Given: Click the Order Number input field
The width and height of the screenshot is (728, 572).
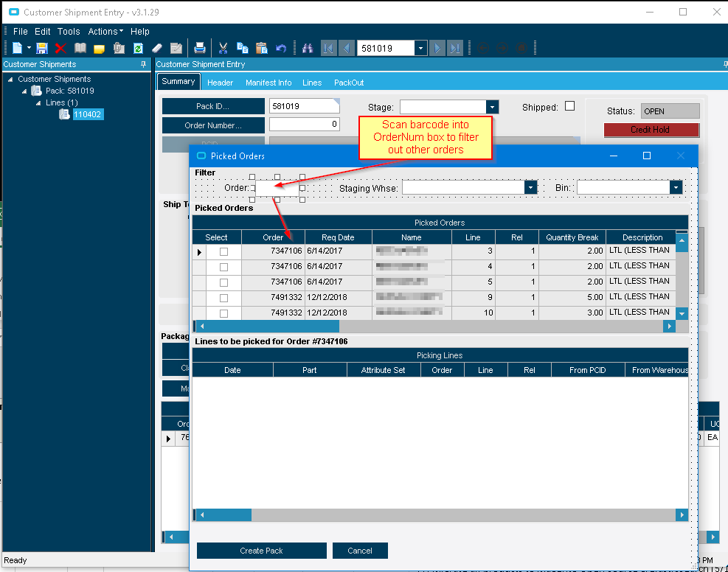Looking at the screenshot, I should pos(305,125).
